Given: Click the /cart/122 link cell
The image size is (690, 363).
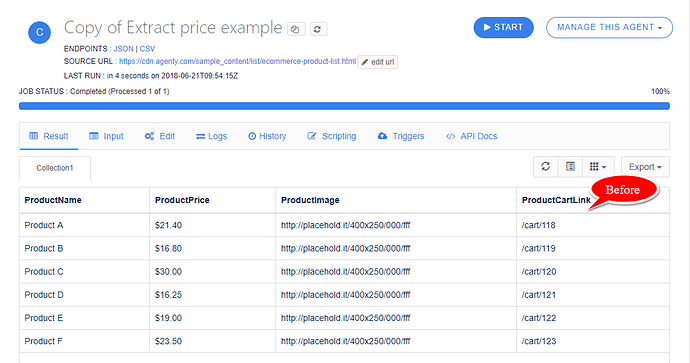Looking at the screenshot, I should [593, 318].
